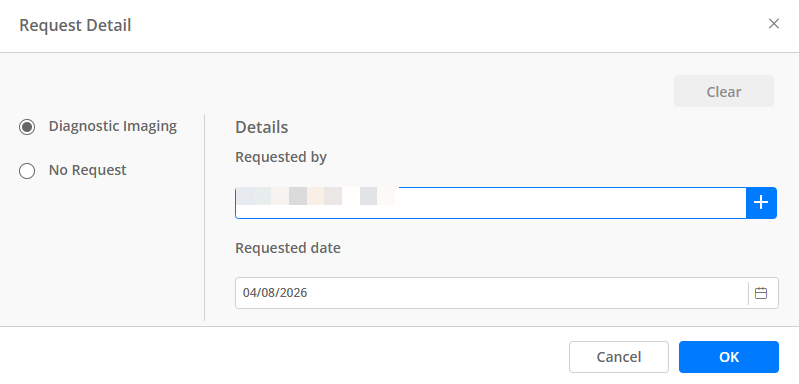Confirm with the OK button
Screen dimensions: 799x384
(x=729, y=357)
